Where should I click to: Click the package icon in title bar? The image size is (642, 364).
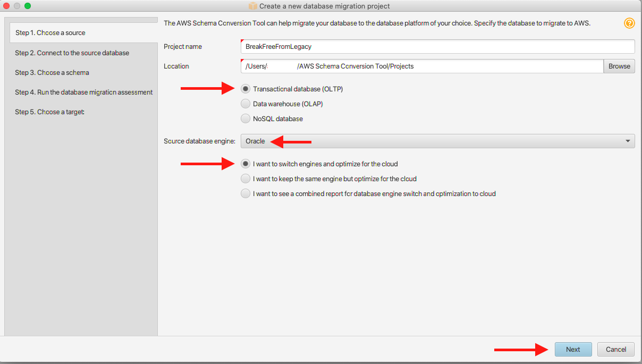pos(253,6)
